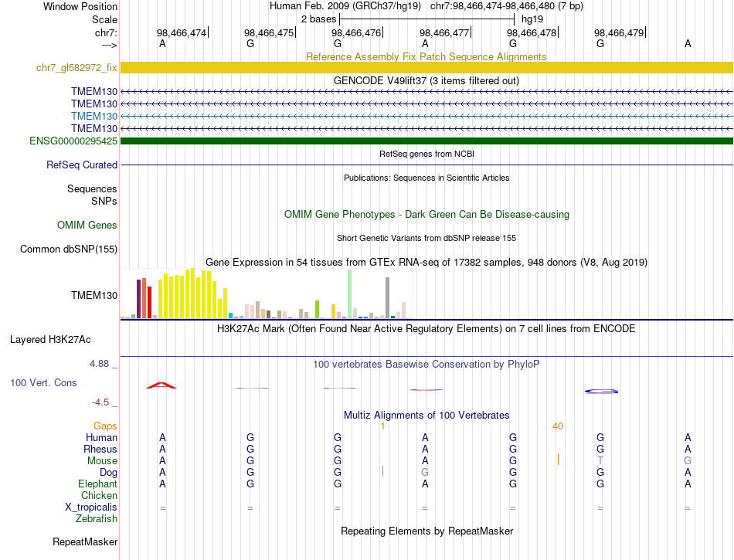Open Reference Assembly Fix Patch Sequence Alignments title
Image resolution: width=734 pixels, height=560 pixels.
(426, 56)
